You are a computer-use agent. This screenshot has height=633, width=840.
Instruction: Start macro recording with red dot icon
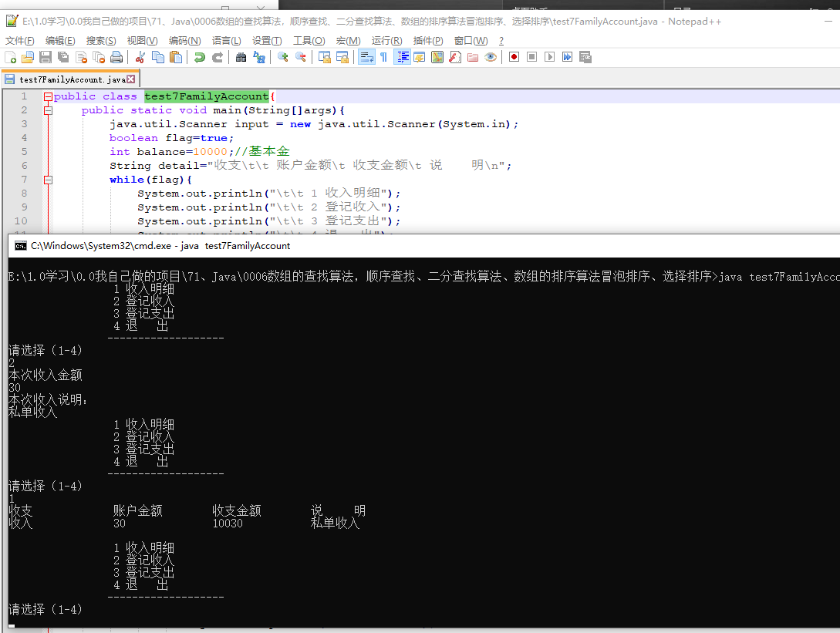514,57
